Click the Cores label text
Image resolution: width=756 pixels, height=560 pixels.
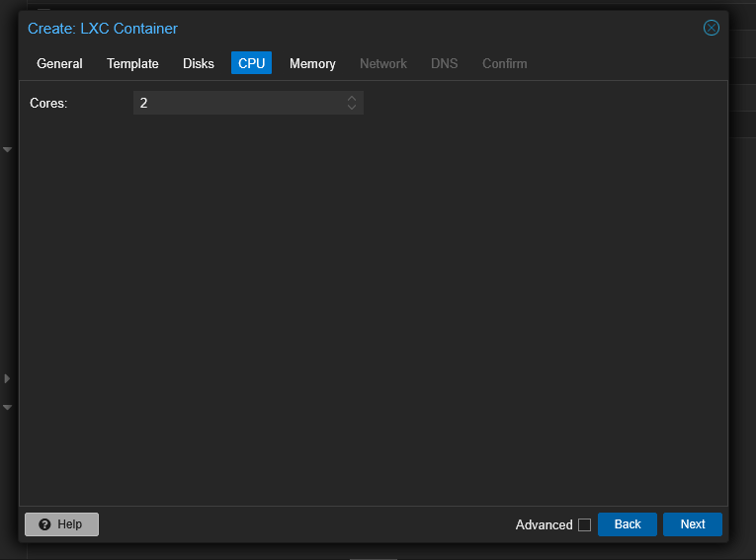48,103
